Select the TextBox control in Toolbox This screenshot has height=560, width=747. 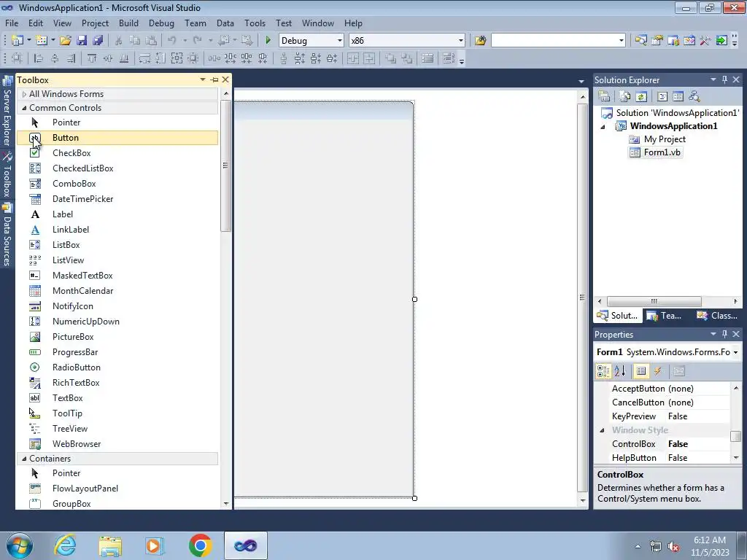[117, 398]
